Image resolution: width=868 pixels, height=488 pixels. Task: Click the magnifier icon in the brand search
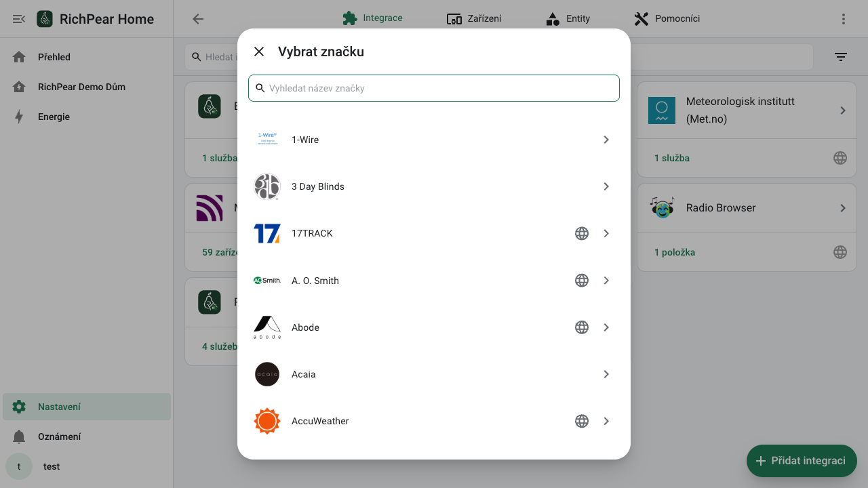click(260, 88)
